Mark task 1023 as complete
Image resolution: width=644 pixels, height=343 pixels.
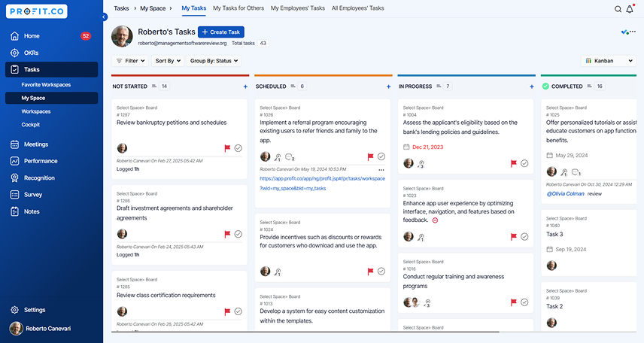click(524, 237)
